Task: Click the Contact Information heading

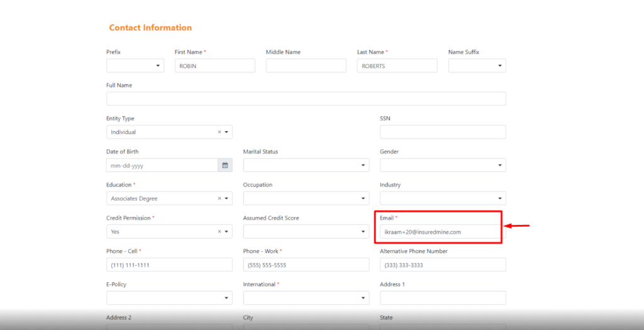Action: coord(150,28)
